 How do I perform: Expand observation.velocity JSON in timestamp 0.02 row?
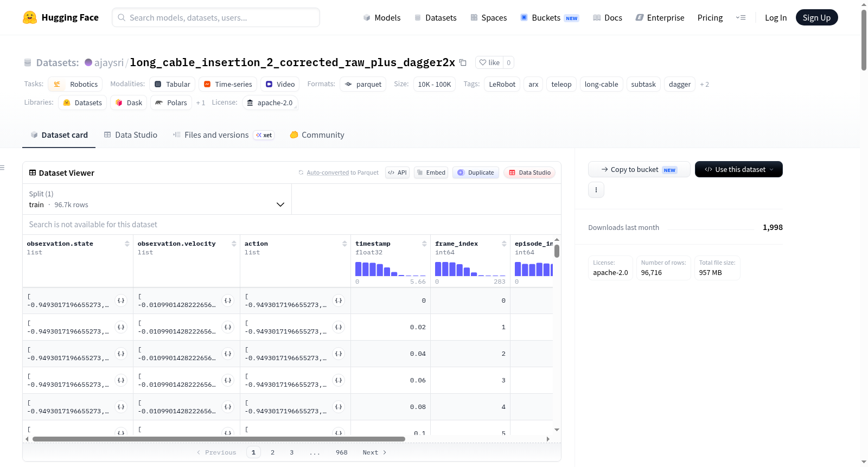coord(228,327)
